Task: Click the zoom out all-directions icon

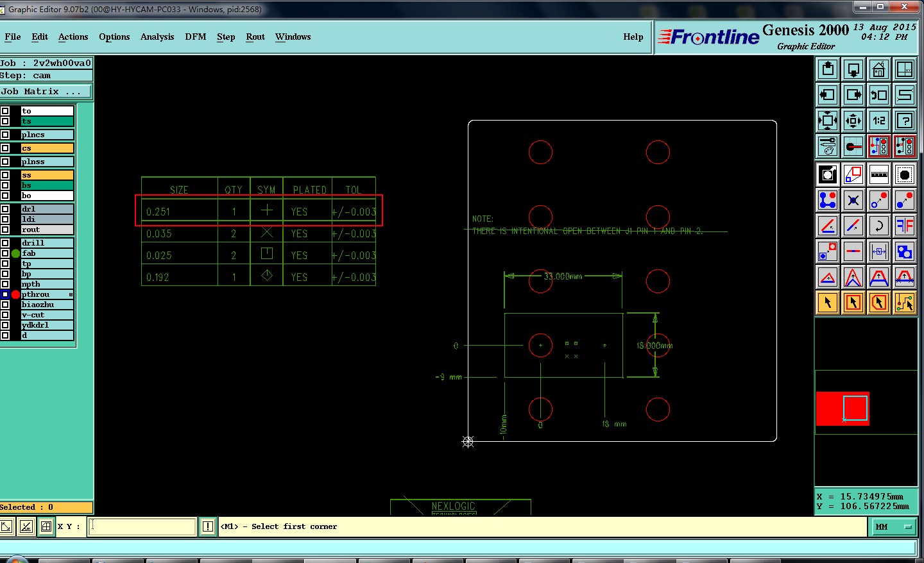Action: pyautogui.click(x=828, y=121)
